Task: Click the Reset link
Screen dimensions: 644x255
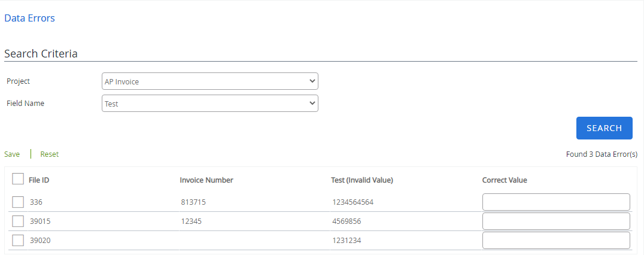Action: (x=50, y=154)
